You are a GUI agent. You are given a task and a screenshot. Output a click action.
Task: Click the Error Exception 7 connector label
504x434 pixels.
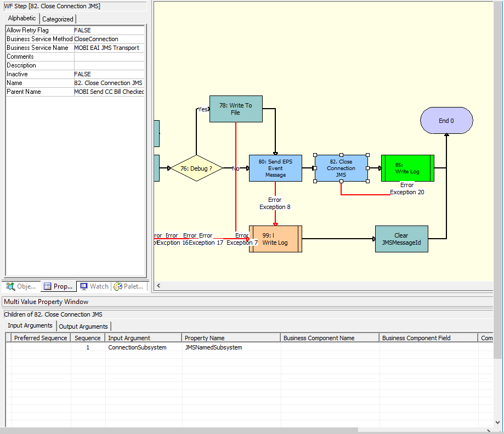point(242,239)
